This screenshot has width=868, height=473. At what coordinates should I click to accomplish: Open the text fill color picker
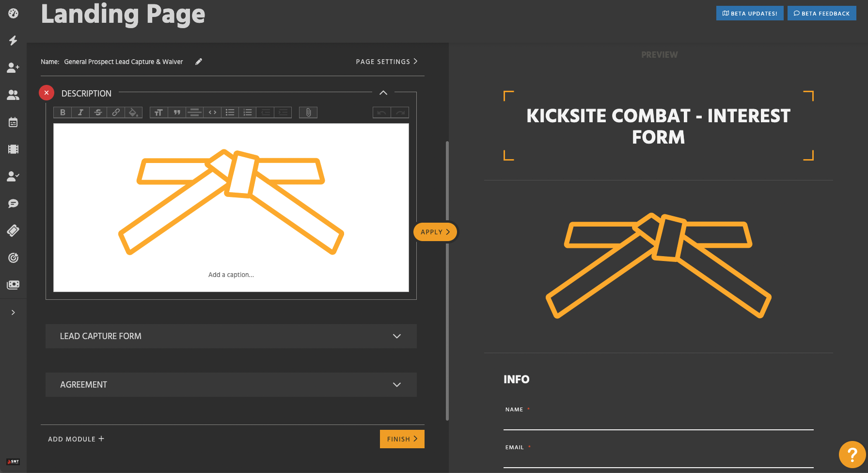tap(133, 112)
